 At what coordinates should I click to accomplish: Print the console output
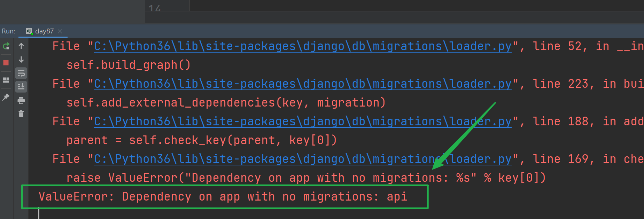click(21, 101)
